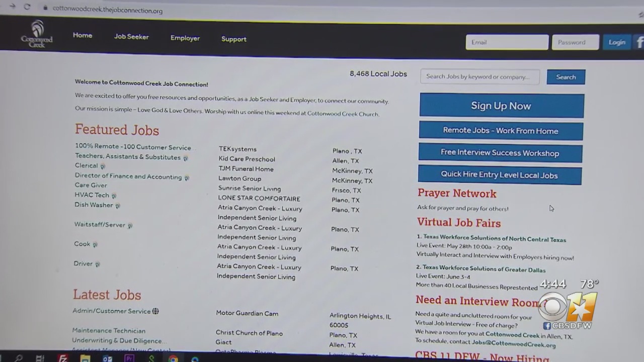Open Remote Jobs - Work From Home
The height and width of the screenshot is (362, 644).
pyautogui.click(x=501, y=131)
